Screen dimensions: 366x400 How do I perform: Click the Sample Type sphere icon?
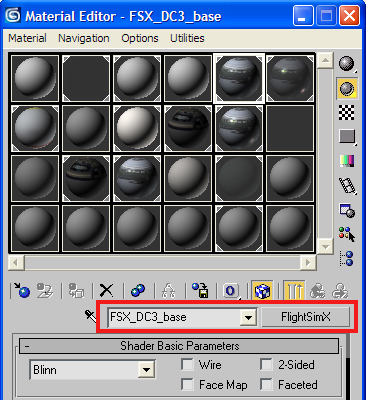coord(347,64)
